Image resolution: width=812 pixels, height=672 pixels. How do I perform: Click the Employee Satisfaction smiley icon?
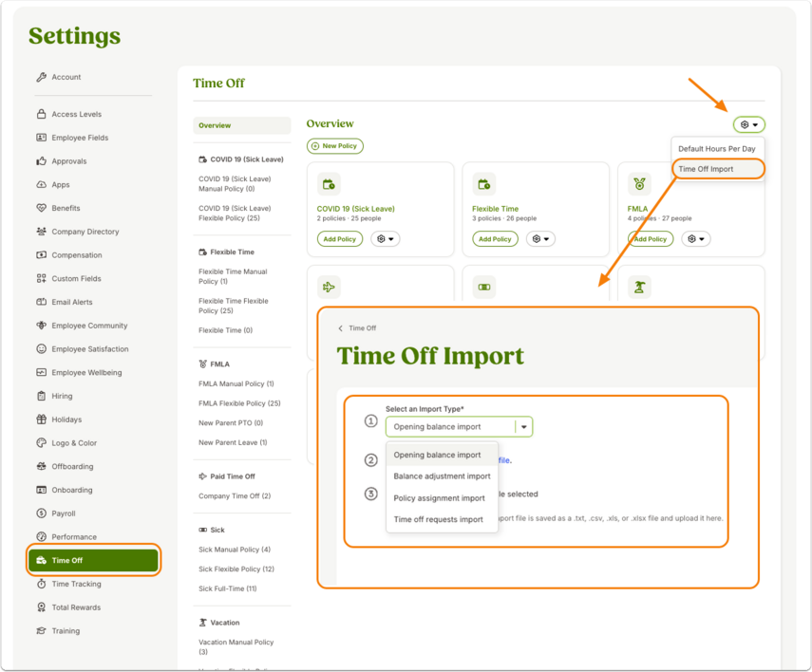click(x=42, y=348)
